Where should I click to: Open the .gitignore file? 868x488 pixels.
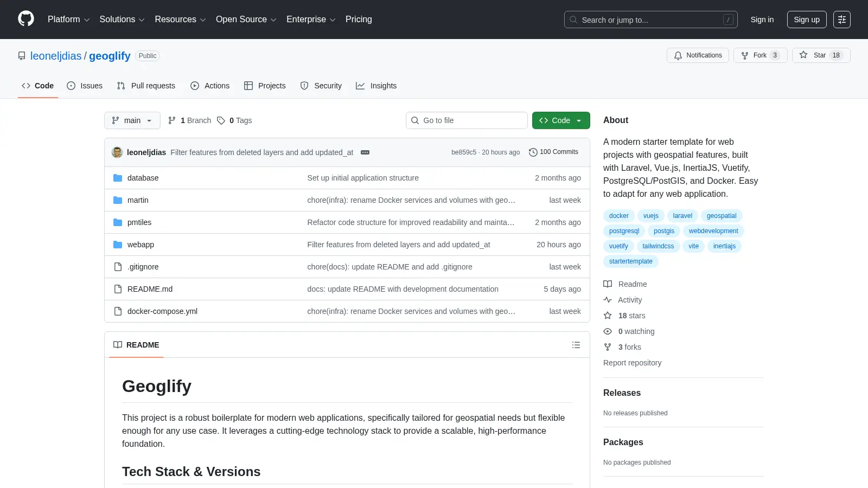point(143,267)
